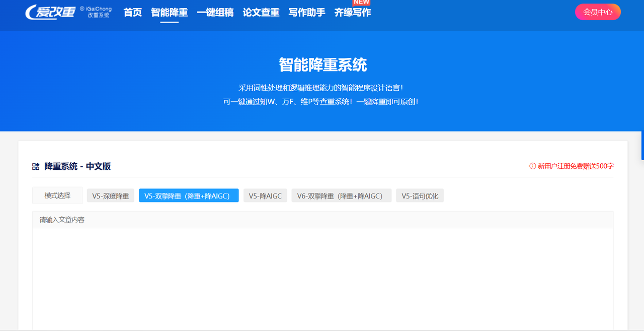Click the 降重系统 - 中文版 title
644x331 pixels.
point(77,166)
